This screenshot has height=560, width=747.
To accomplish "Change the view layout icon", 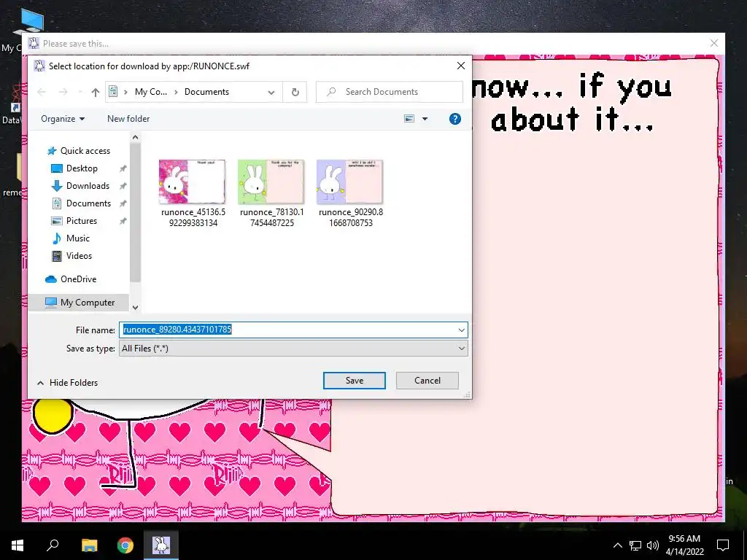I will 409,119.
